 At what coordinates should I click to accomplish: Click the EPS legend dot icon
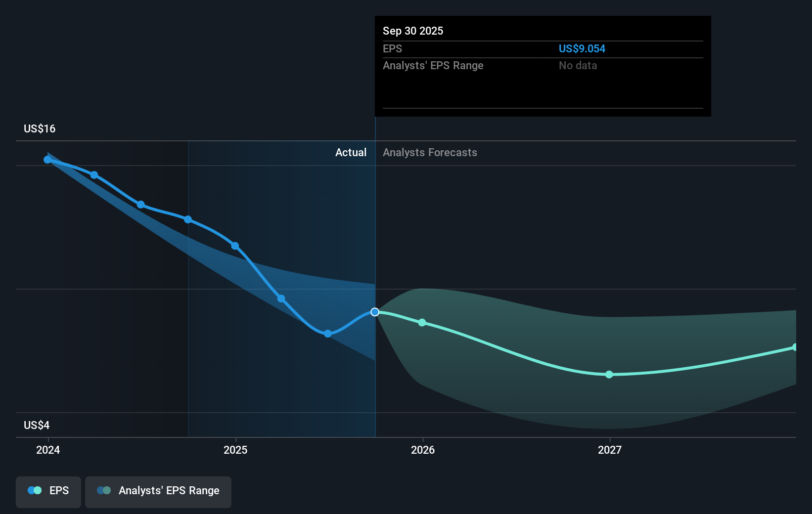click(x=35, y=490)
